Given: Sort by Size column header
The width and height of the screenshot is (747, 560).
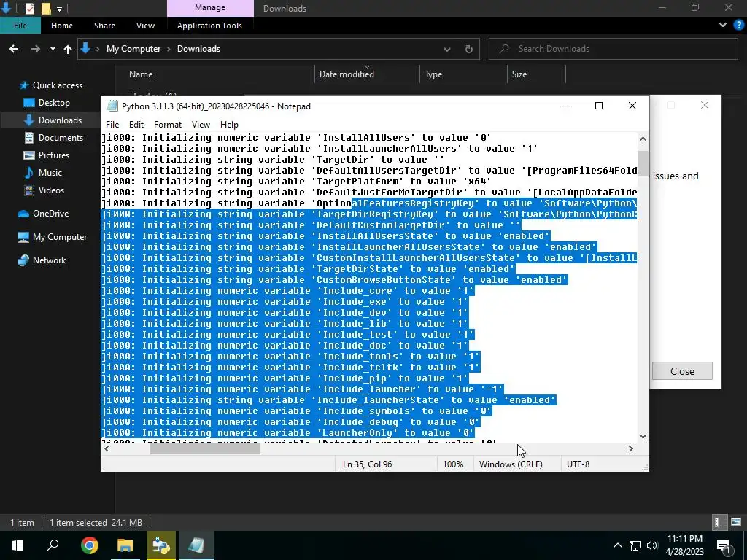Looking at the screenshot, I should pyautogui.click(x=519, y=74).
